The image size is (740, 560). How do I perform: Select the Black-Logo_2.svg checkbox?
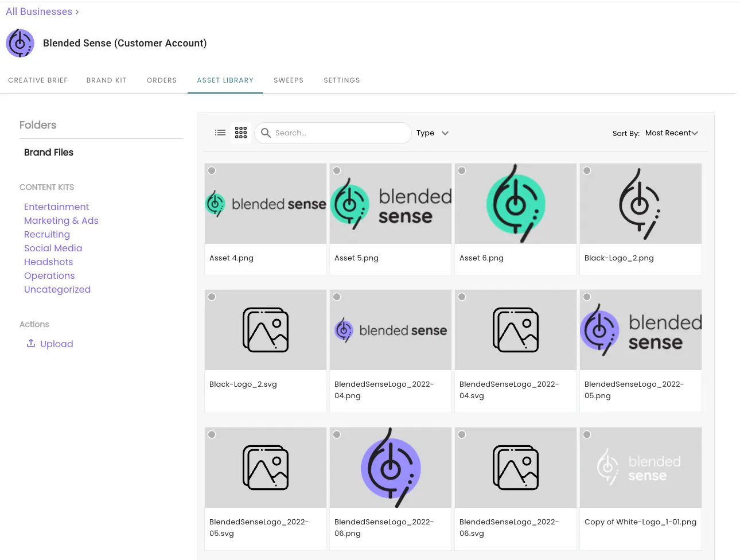[x=212, y=297]
